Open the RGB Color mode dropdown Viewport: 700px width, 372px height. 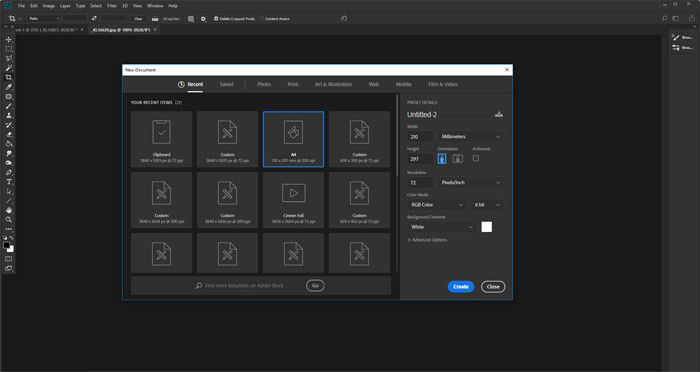[436, 205]
